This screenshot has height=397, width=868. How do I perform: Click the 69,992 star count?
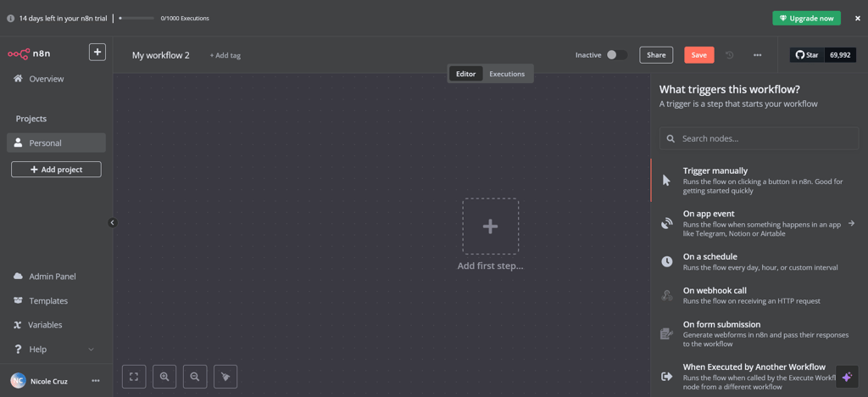click(x=840, y=55)
